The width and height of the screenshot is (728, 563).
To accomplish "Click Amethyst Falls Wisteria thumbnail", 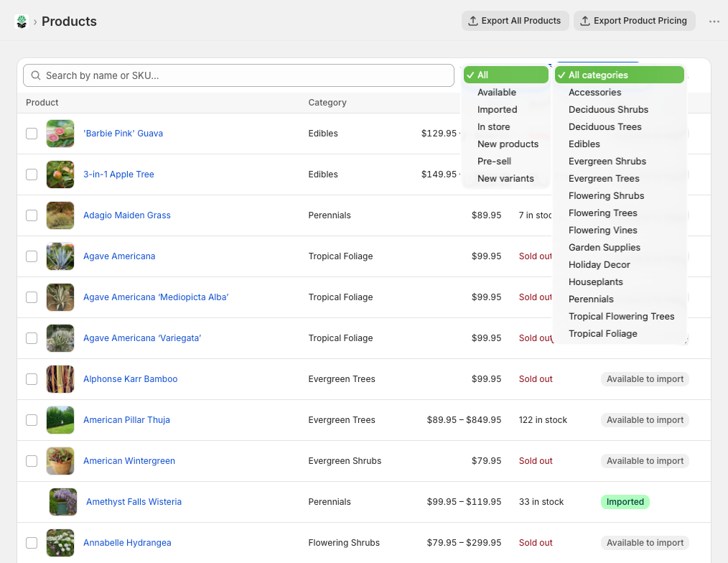I will (x=63, y=501).
